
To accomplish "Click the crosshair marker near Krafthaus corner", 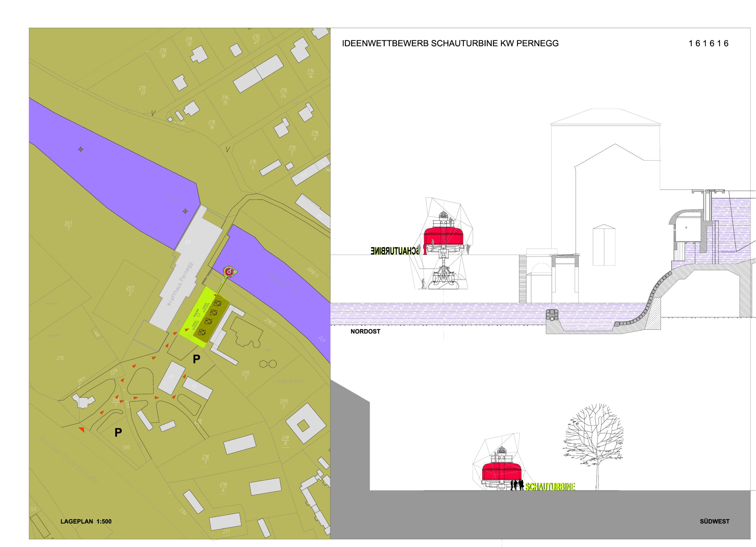I will click(185, 211).
